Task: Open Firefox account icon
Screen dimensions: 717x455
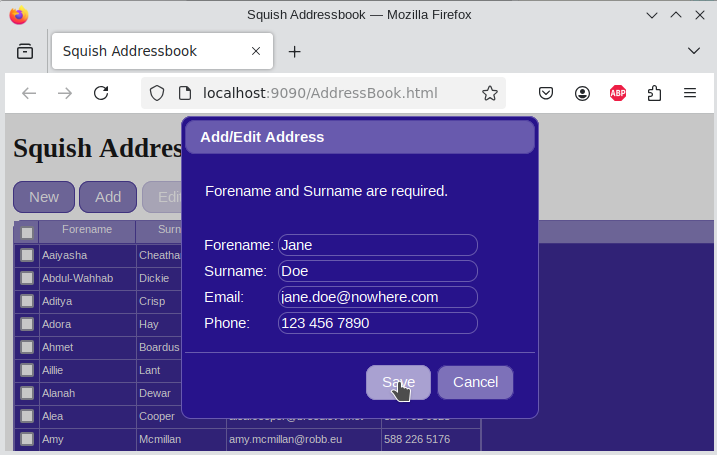Action: (x=582, y=93)
